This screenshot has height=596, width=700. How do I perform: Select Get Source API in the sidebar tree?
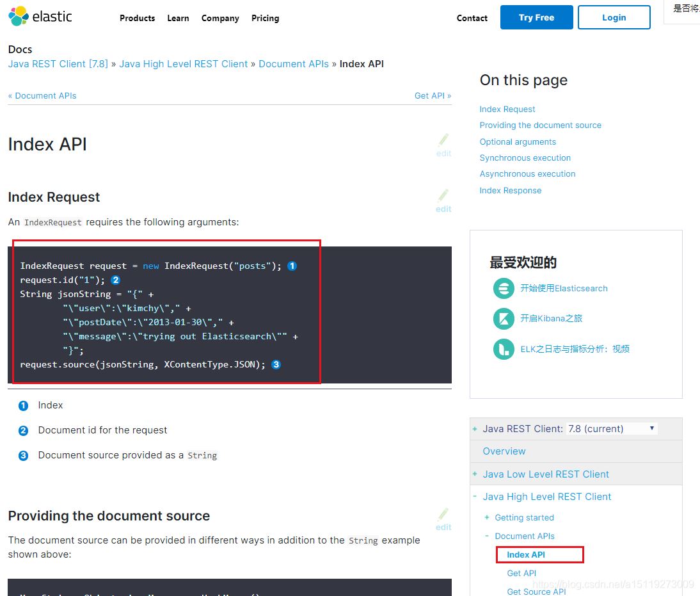(536, 591)
